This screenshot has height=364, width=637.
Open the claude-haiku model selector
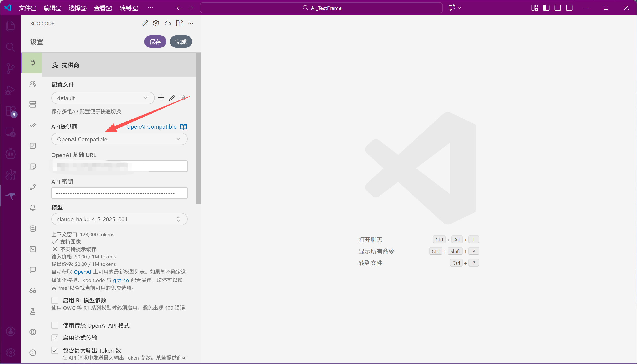pos(119,219)
